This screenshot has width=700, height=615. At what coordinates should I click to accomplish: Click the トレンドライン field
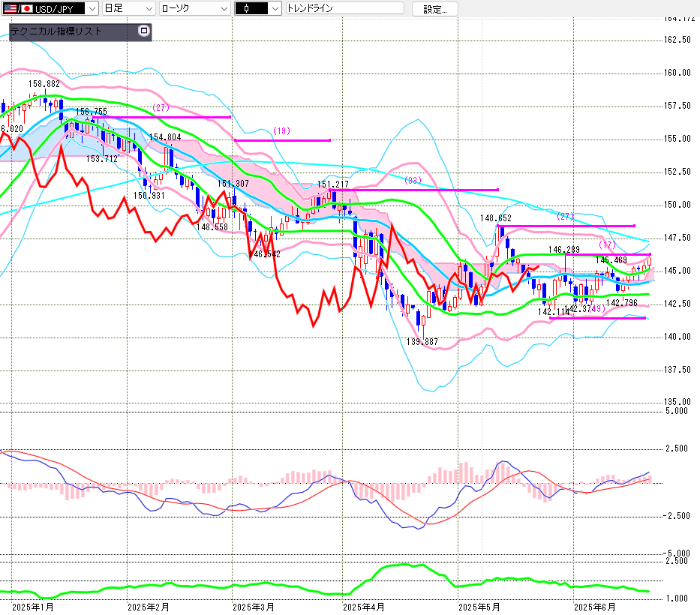point(344,8)
